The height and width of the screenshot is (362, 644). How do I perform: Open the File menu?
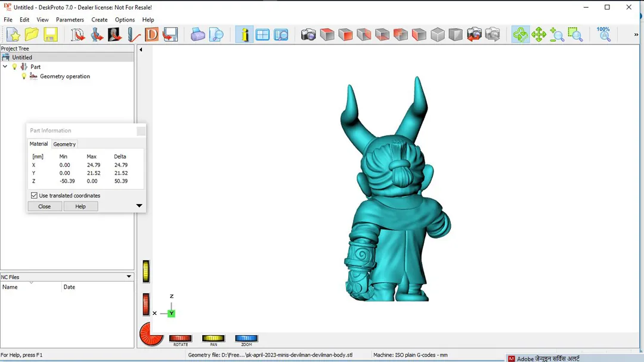8,20
